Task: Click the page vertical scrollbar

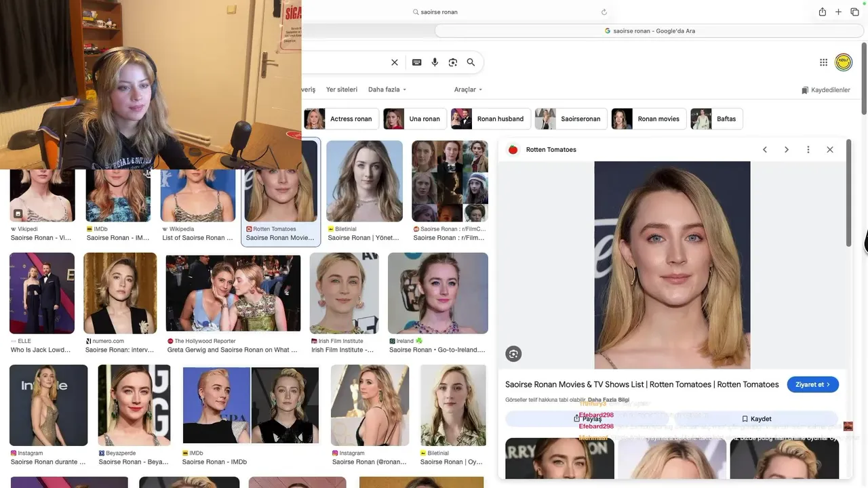Action: pos(864,79)
